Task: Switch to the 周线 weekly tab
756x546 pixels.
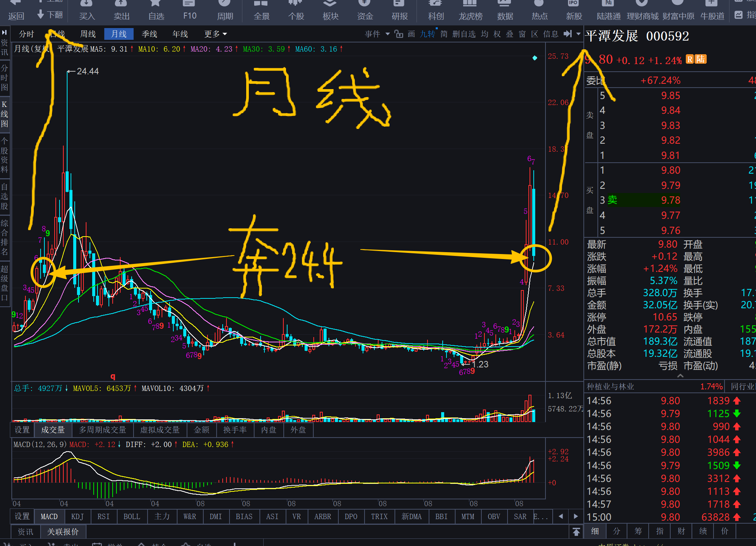Action: coord(88,34)
